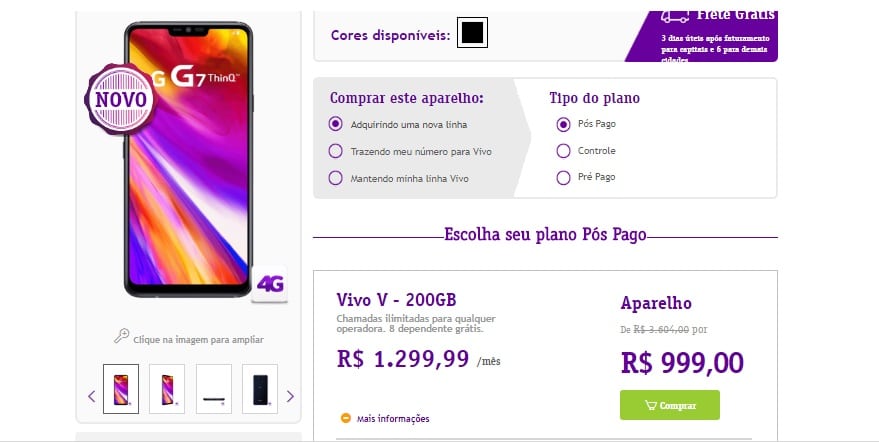
Task: Click the NOVO badge on the phone
Action: pos(121,99)
